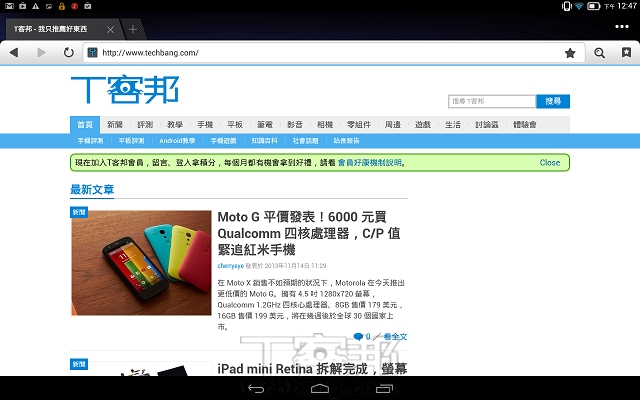The image size is (640, 400).
Task: Open Android教學 sub-navigation link
Action: click(177, 141)
